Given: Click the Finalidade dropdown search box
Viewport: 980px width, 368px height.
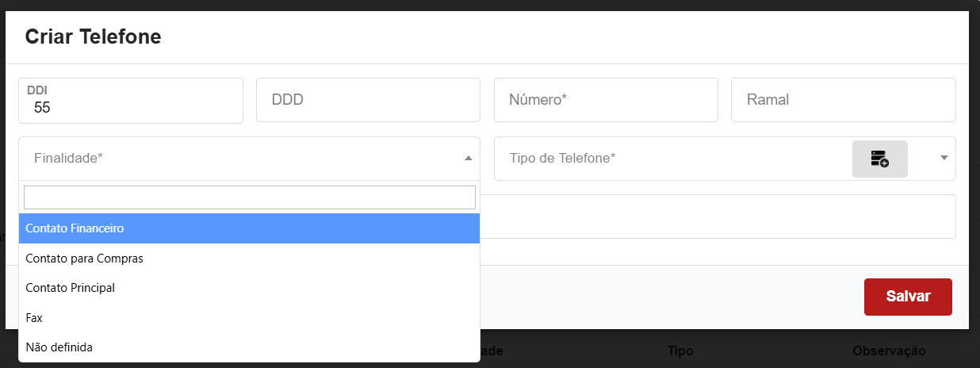Looking at the screenshot, I should point(249,197).
